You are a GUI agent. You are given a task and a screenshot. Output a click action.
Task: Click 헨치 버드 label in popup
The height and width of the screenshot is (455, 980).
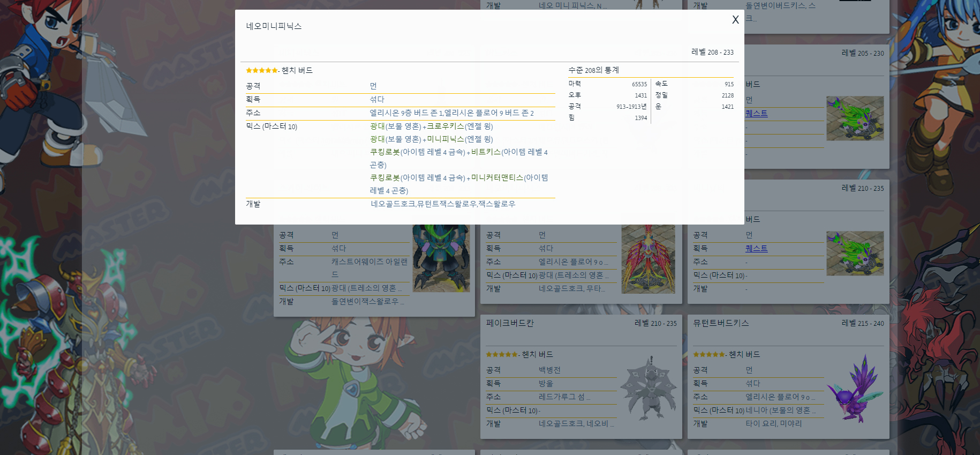pyautogui.click(x=297, y=70)
